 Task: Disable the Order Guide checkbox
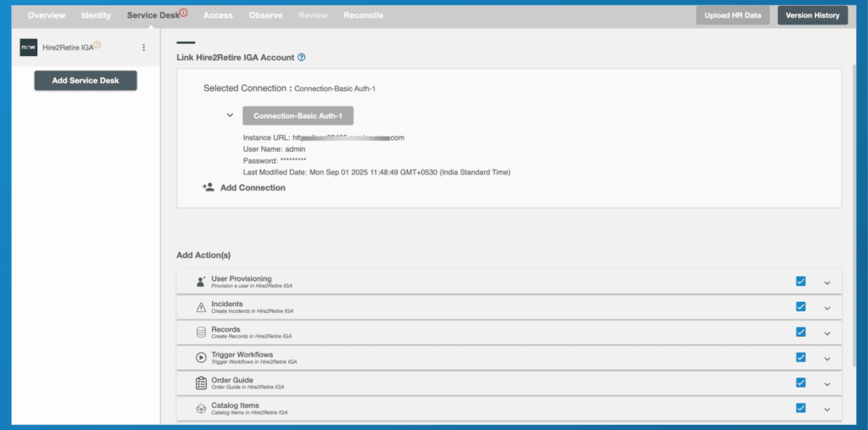click(x=800, y=383)
